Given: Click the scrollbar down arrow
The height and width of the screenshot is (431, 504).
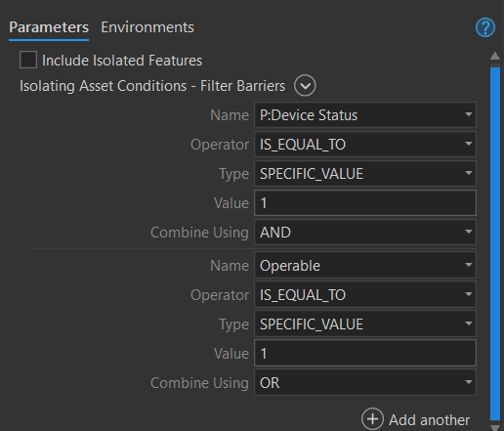Looking at the screenshot, I should click(495, 427).
